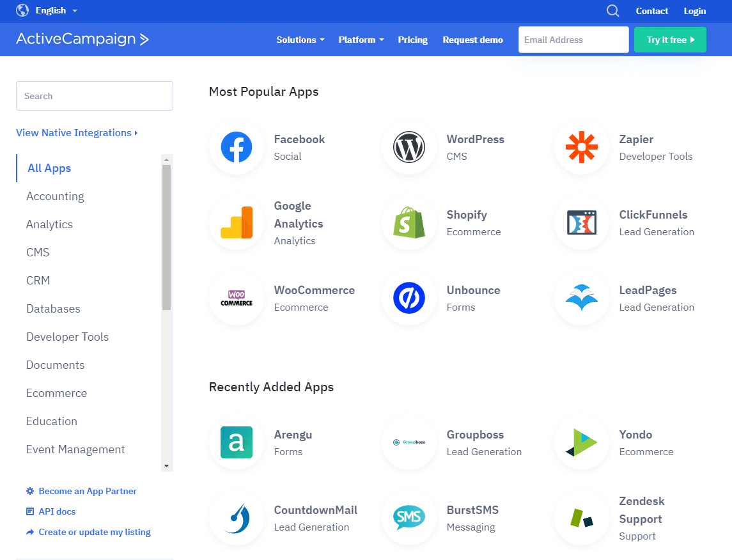Click the magnifier search icon in header
Image resolution: width=732 pixels, height=560 pixels.
(x=612, y=11)
